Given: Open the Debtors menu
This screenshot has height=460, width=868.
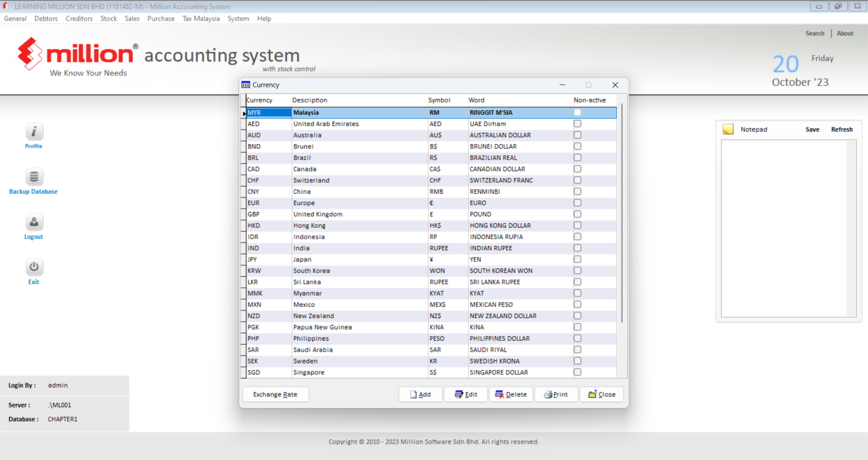Looking at the screenshot, I should pos(46,19).
